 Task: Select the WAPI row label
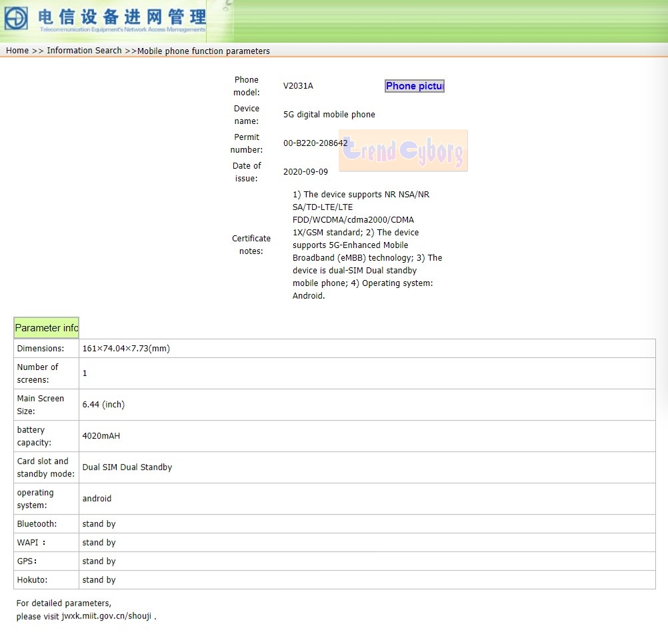pos(30,542)
